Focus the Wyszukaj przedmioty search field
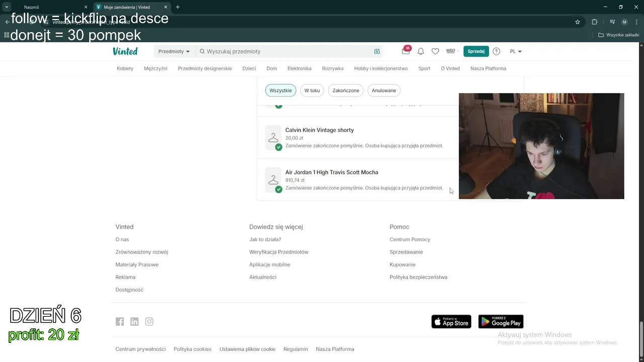Image resolution: width=644 pixels, height=362 pixels. pyautogui.click(x=289, y=51)
